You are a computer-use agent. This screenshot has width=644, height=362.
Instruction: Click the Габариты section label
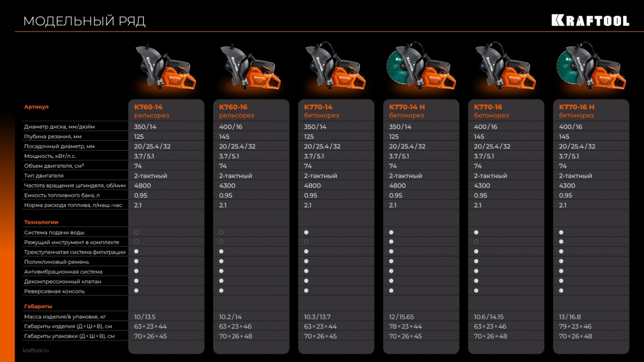(38, 306)
